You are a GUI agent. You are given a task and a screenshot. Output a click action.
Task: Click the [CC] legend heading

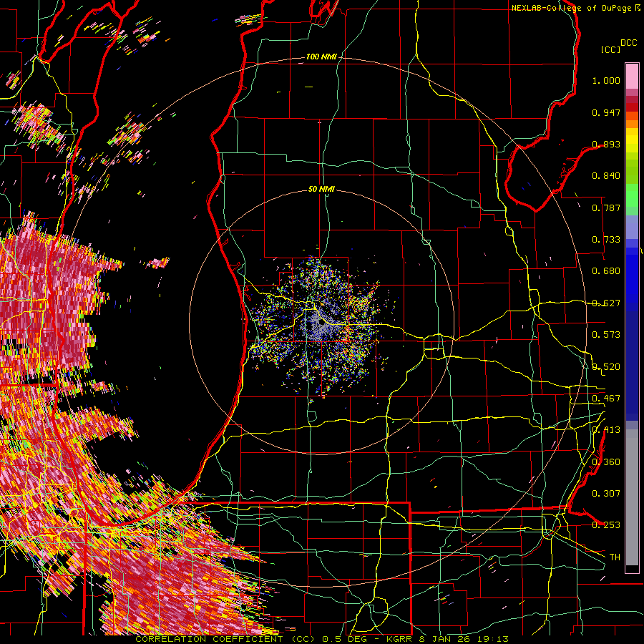click(x=611, y=49)
